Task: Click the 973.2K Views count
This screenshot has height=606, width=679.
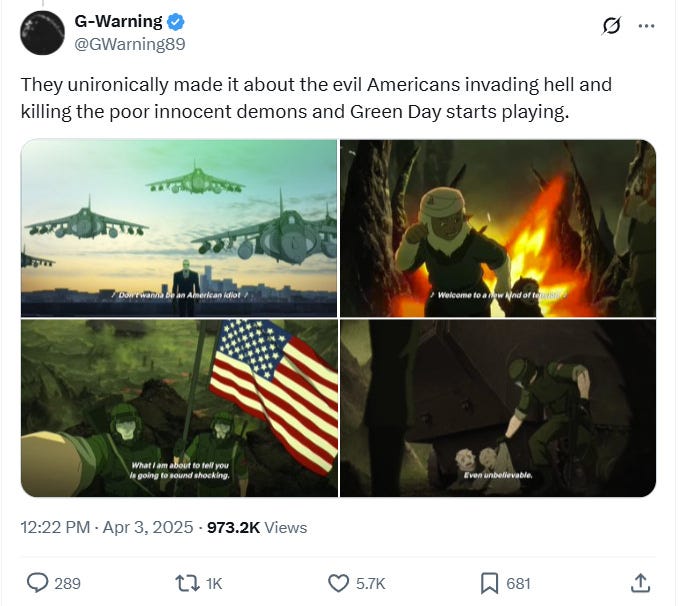Action: click(257, 528)
